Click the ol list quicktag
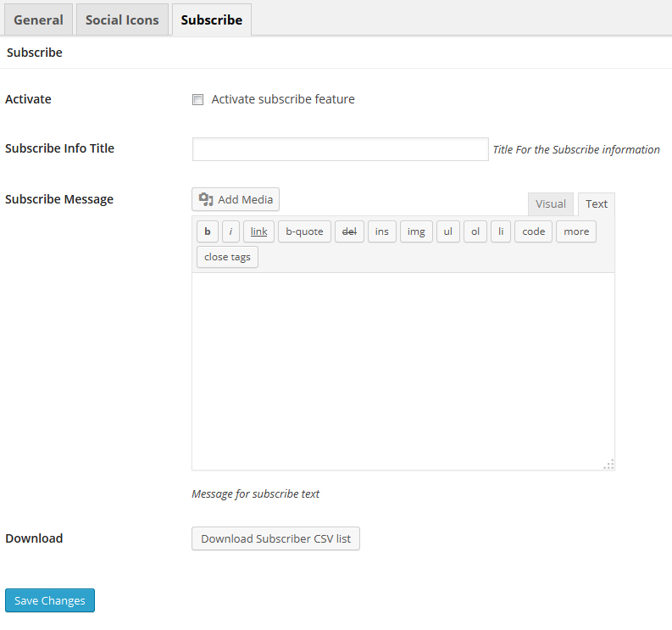 coord(475,231)
